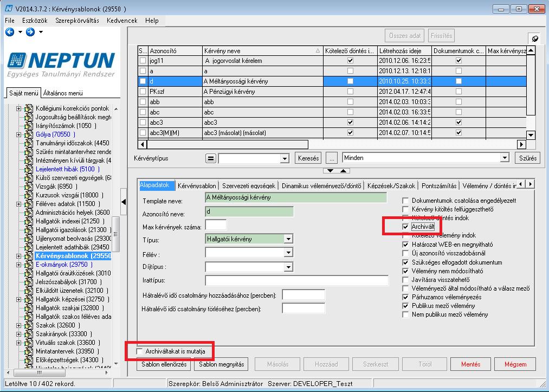Viewport: 549px width, 392px height.
Task: Click the Sablon ellenőrzés button
Action: 164,364
